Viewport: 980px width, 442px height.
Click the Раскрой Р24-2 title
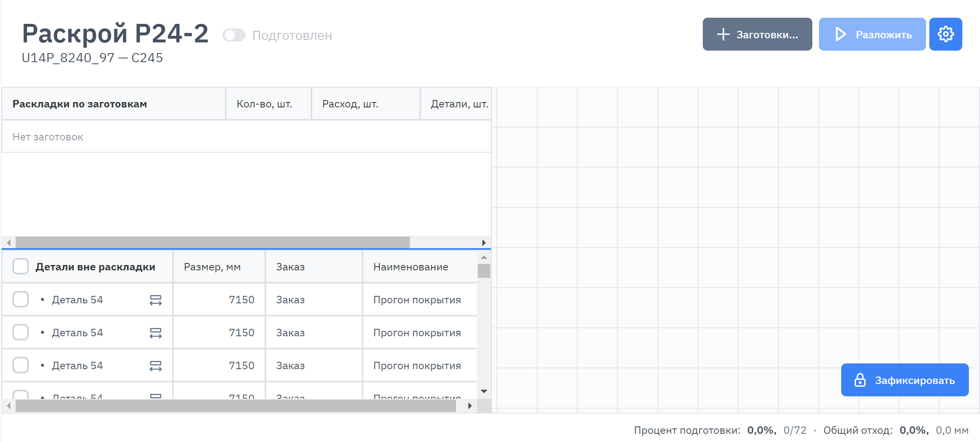[115, 33]
